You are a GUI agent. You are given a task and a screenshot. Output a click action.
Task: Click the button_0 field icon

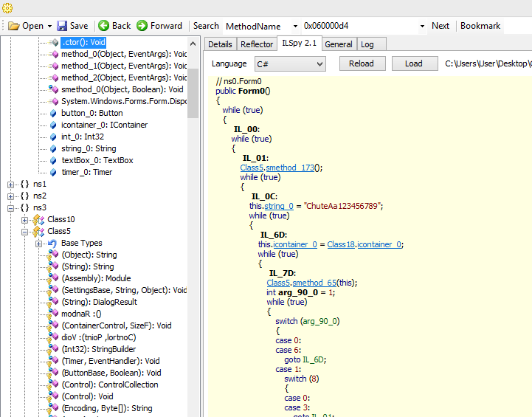[53, 114]
